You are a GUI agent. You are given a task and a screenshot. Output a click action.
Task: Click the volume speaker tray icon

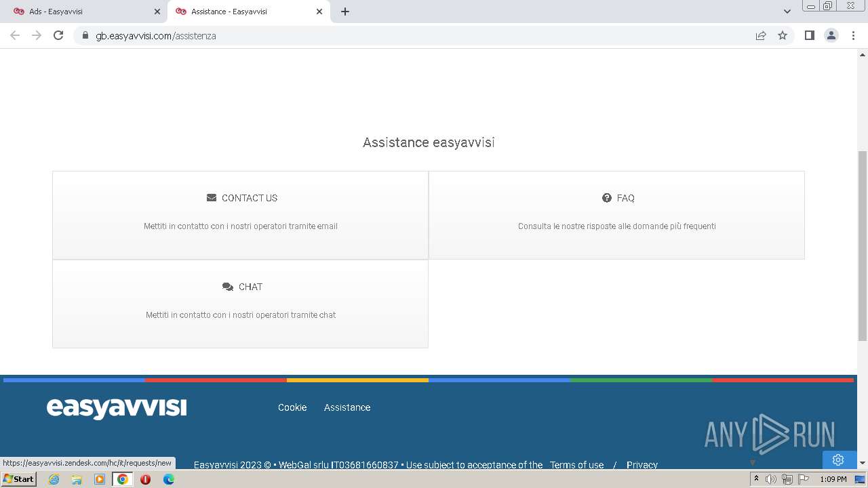click(771, 479)
